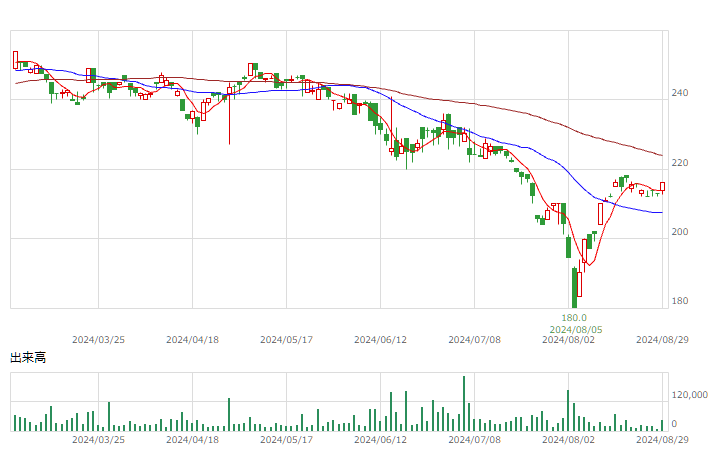Click the 180.0 low price label
Screen dimensions: 721x457
(x=574, y=318)
